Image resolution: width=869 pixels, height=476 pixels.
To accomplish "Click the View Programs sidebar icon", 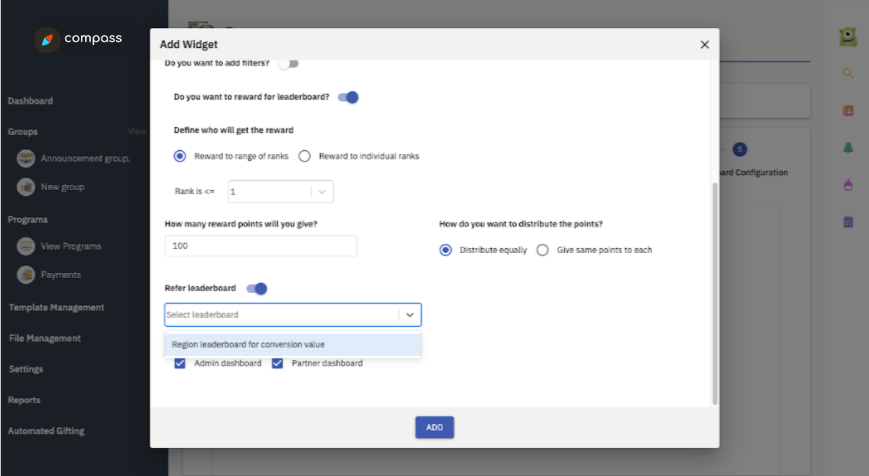I will [x=25, y=246].
